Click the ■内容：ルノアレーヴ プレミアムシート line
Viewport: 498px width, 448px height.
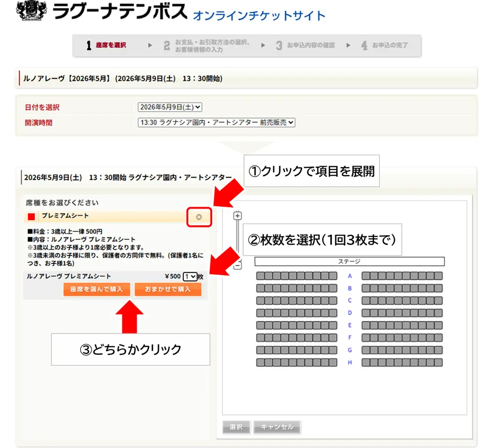[81, 239]
